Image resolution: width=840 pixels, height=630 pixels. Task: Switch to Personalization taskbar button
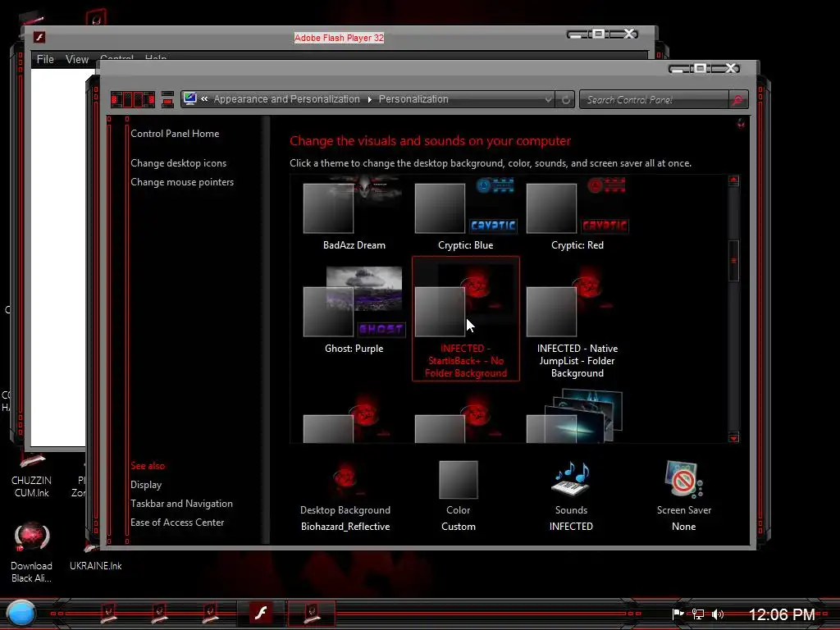tap(311, 614)
